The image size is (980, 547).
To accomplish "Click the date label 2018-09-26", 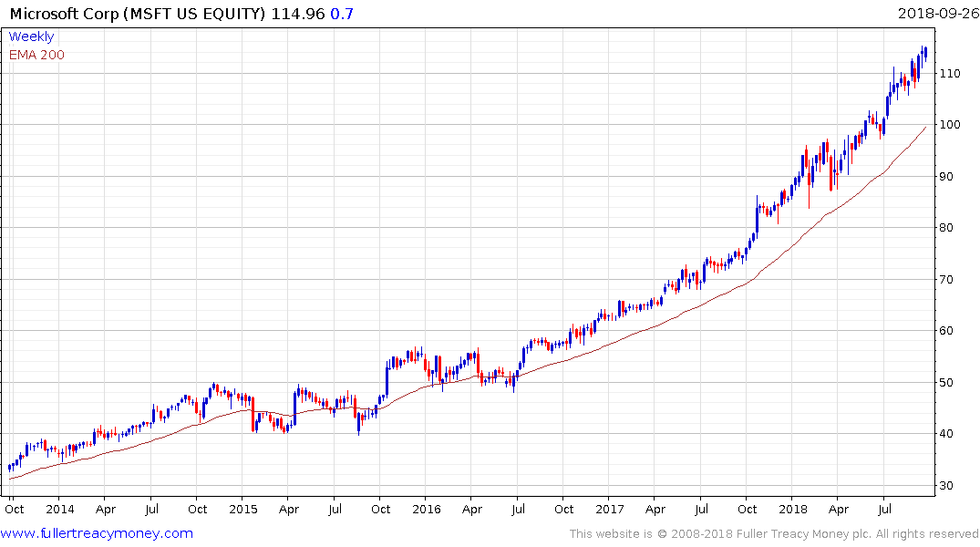I will (x=938, y=13).
